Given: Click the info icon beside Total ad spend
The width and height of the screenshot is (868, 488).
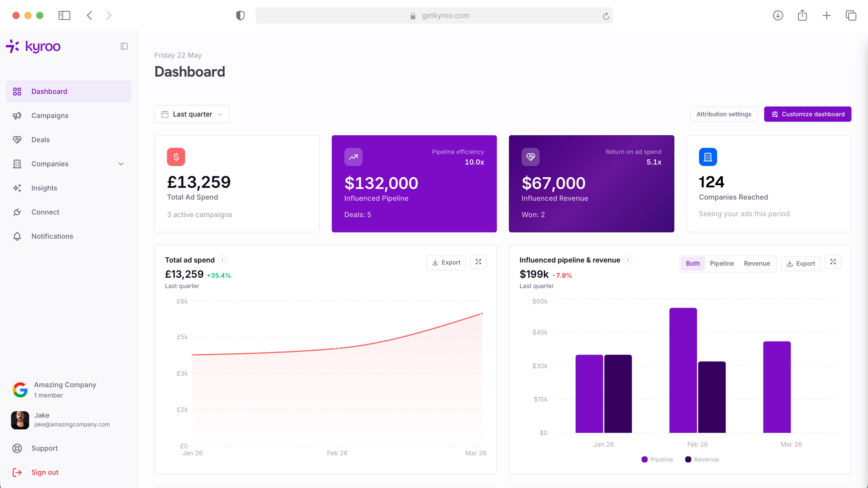Looking at the screenshot, I should (222, 260).
